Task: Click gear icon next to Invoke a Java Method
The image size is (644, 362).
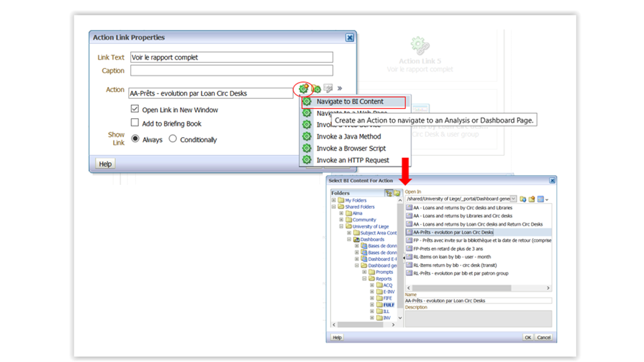Action: (x=306, y=136)
